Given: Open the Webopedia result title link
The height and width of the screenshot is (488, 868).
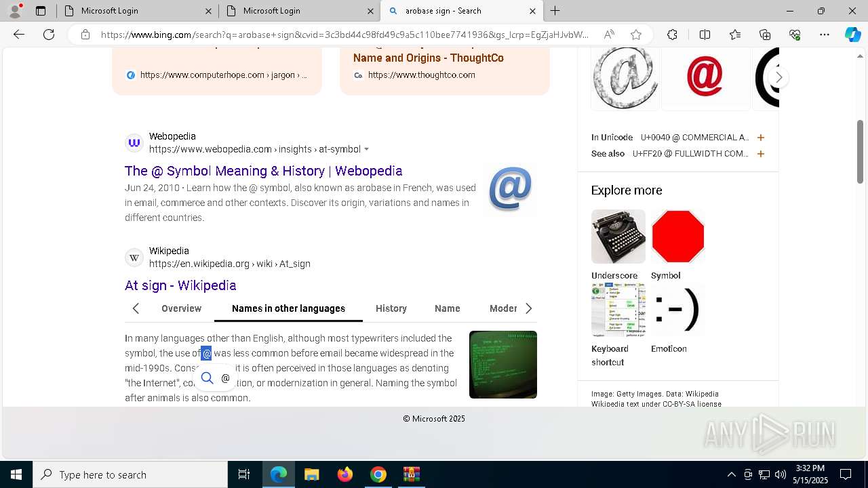Looking at the screenshot, I should pyautogui.click(x=263, y=171).
